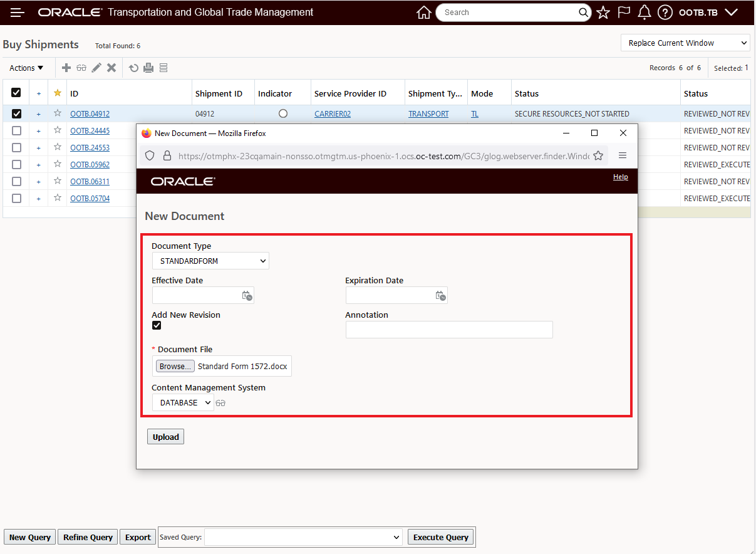Open the help question mark icon
Screen dimensions: 756x554
coord(665,13)
